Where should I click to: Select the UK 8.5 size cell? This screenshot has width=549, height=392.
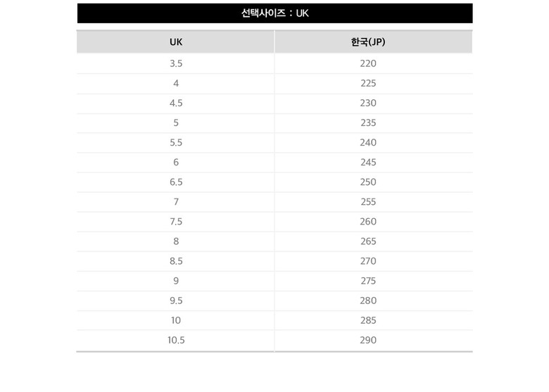pyautogui.click(x=176, y=260)
